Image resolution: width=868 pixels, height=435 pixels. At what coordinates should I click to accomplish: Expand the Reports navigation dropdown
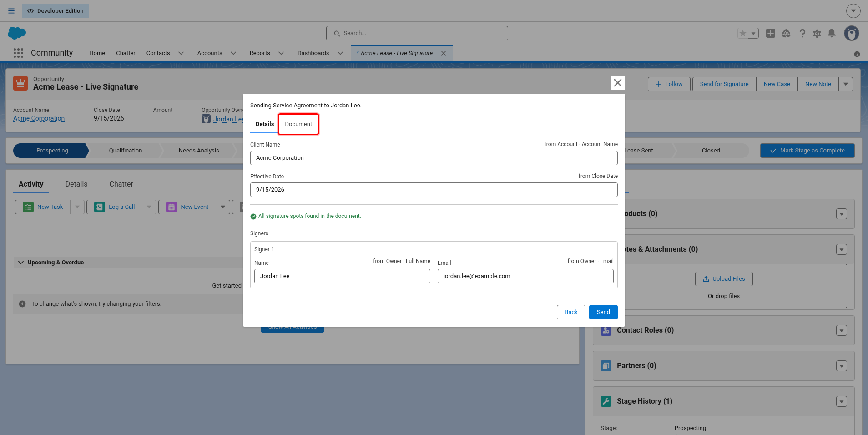click(281, 53)
